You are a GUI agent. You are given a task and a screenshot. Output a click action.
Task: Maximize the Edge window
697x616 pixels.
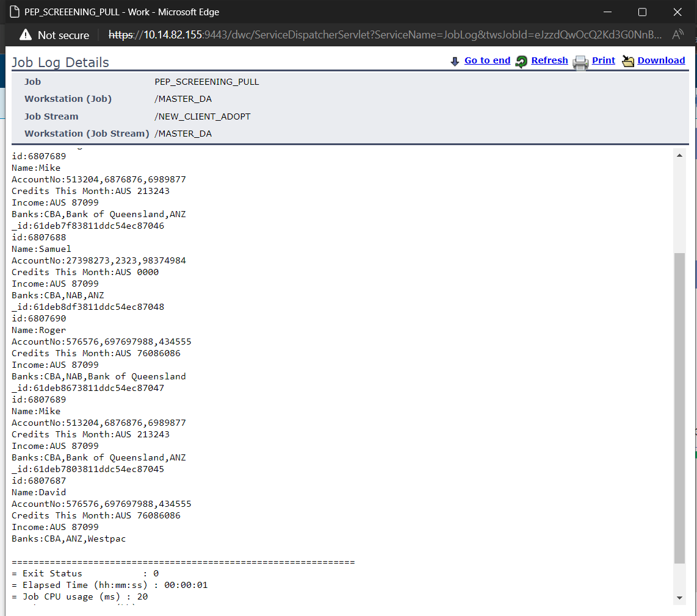[x=642, y=12]
